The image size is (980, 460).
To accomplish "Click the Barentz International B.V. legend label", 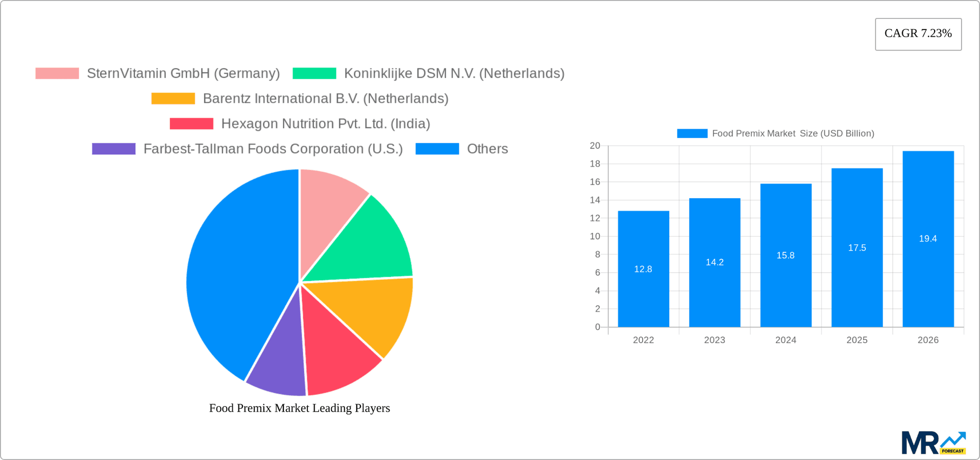I will point(326,98).
